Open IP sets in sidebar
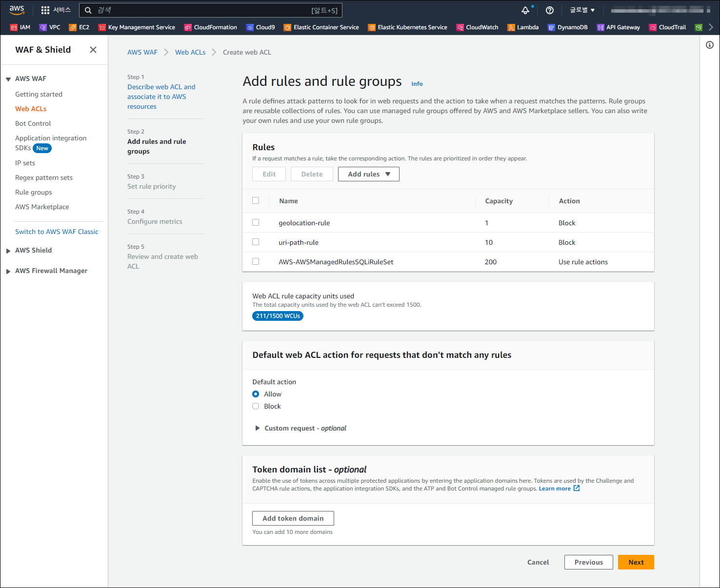Screen dimensions: 720x588 pos(25,163)
